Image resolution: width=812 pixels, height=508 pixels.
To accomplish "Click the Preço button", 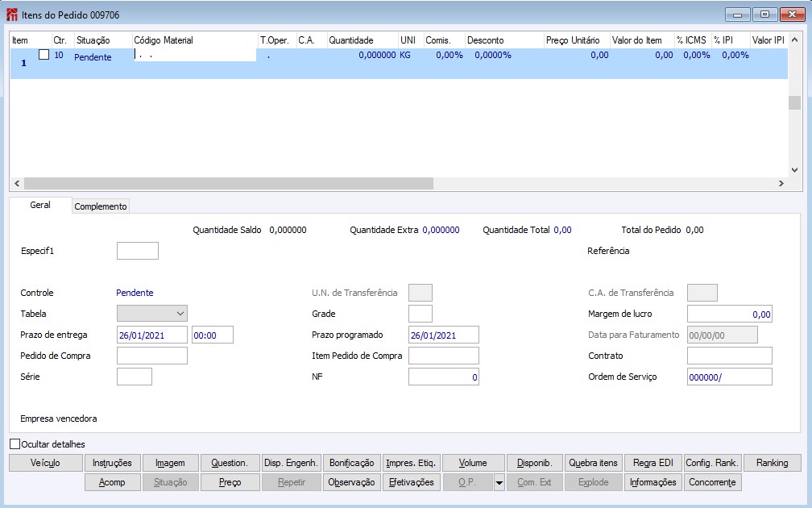I will click(230, 482).
